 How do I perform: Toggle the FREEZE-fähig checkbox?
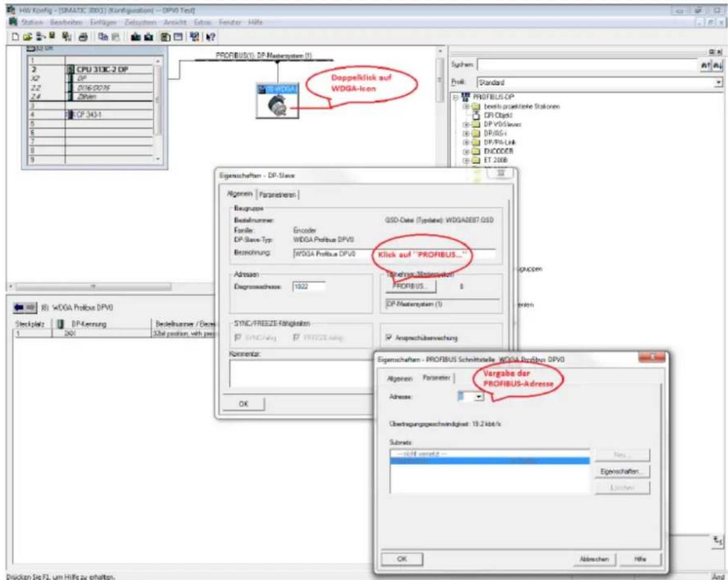[296, 338]
